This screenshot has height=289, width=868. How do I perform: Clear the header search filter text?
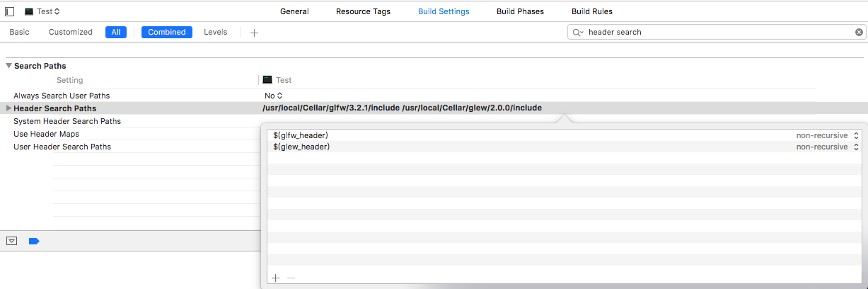point(859,32)
